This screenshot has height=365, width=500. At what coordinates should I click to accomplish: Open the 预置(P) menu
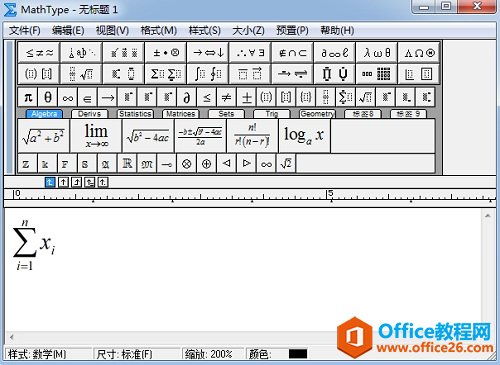coord(292,31)
